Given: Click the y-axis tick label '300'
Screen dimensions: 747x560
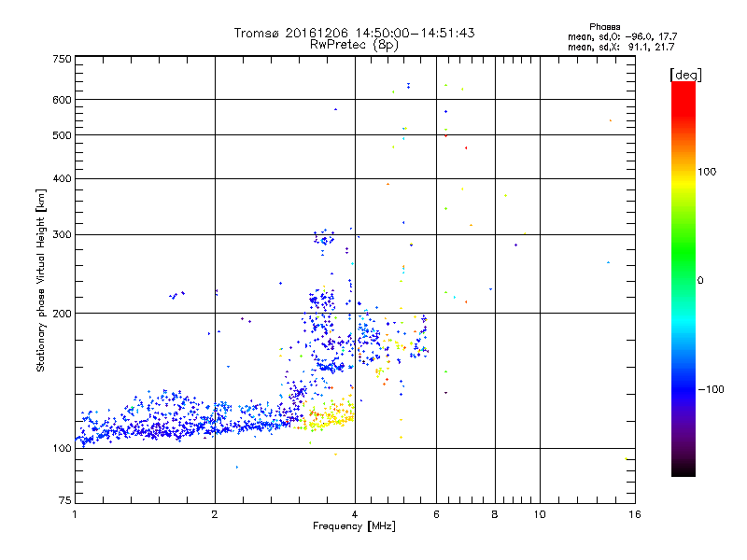Looking at the screenshot, I should (63, 235).
